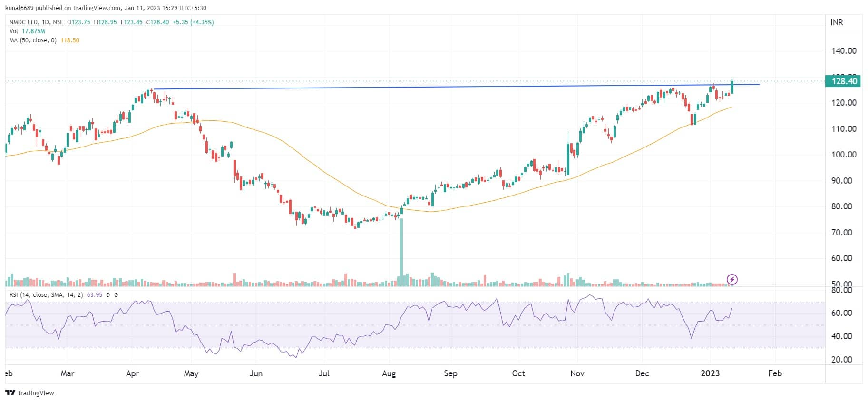Click the Jun label on time axis
868x402 pixels.
256,373
